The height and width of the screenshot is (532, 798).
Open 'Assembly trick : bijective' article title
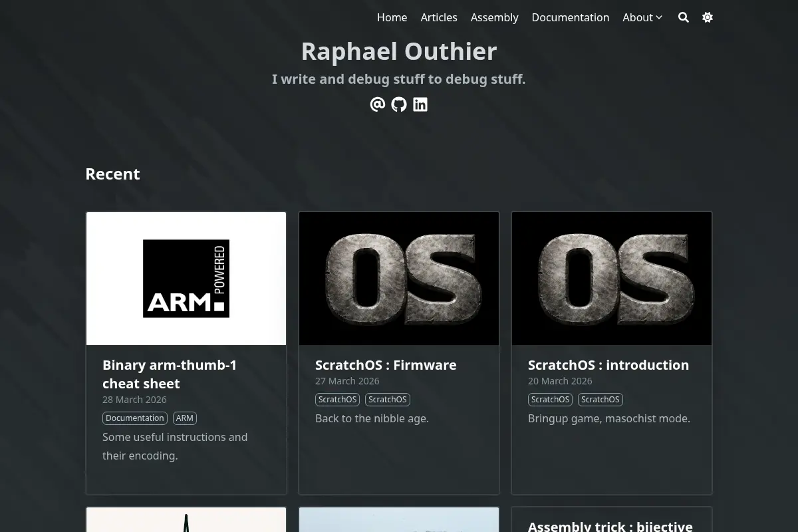pyautogui.click(x=610, y=526)
